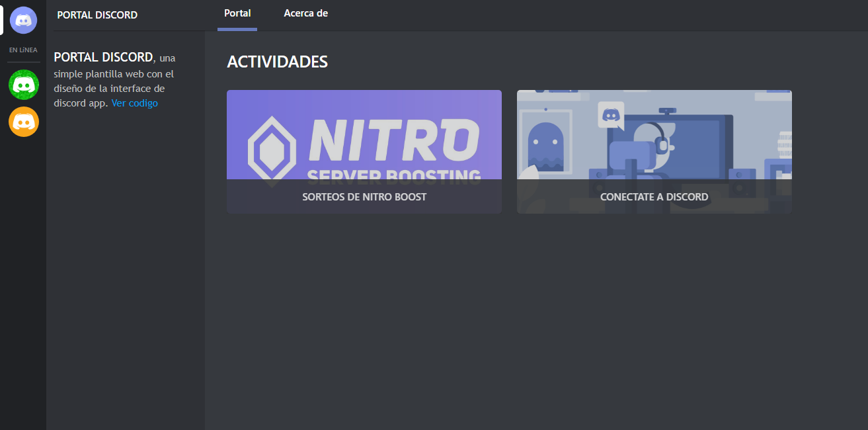Click the PORTAL DISCORD header title

pos(97,15)
